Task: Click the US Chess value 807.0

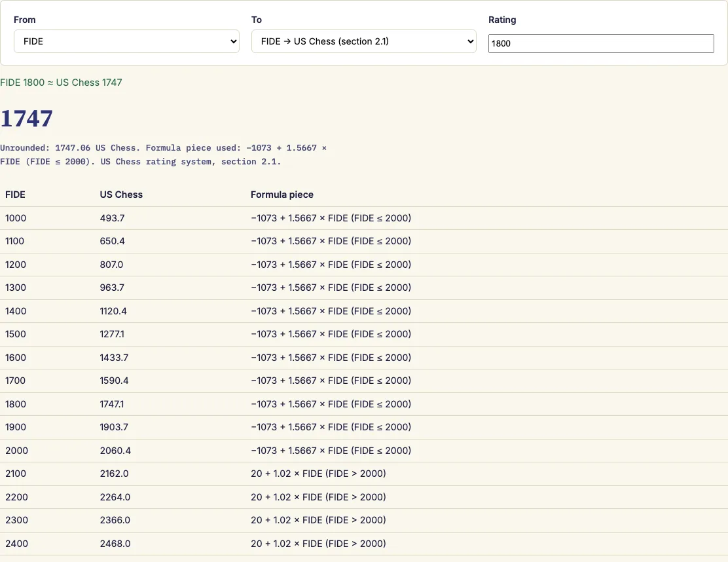Action: (111, 264)
